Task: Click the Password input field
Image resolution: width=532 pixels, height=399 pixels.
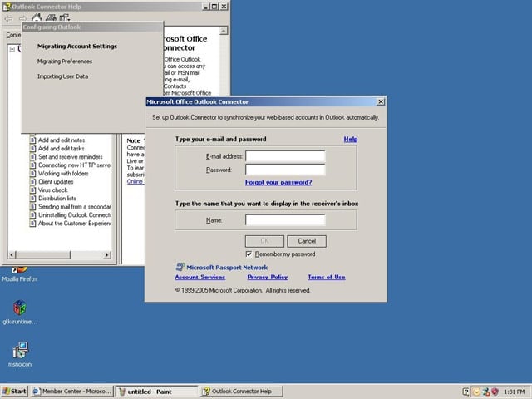Action: point(285,170)
